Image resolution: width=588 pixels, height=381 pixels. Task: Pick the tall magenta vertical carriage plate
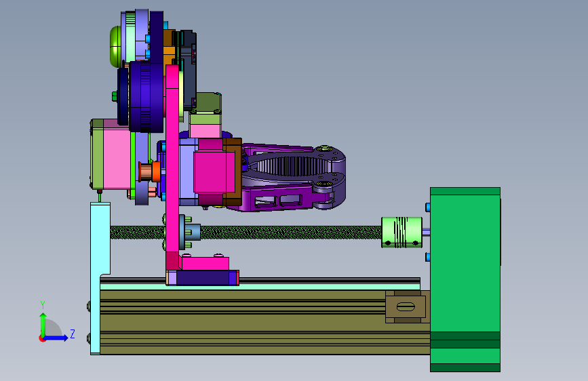(172, 167)
